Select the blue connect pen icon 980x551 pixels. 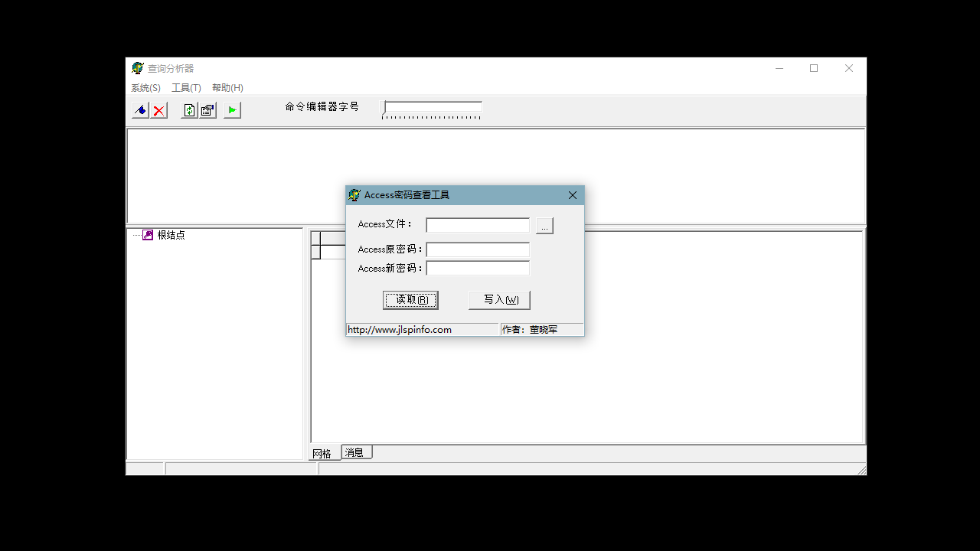pos(140,109)
